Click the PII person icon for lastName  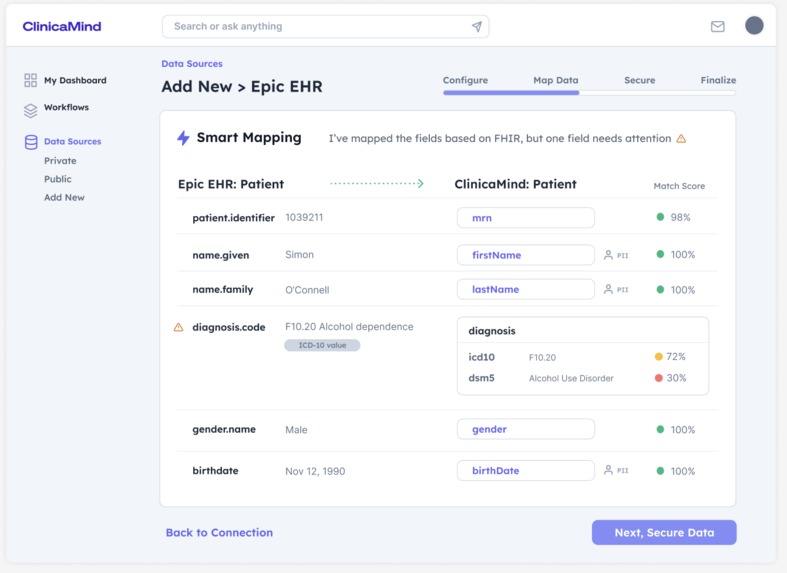pos(608,290)
